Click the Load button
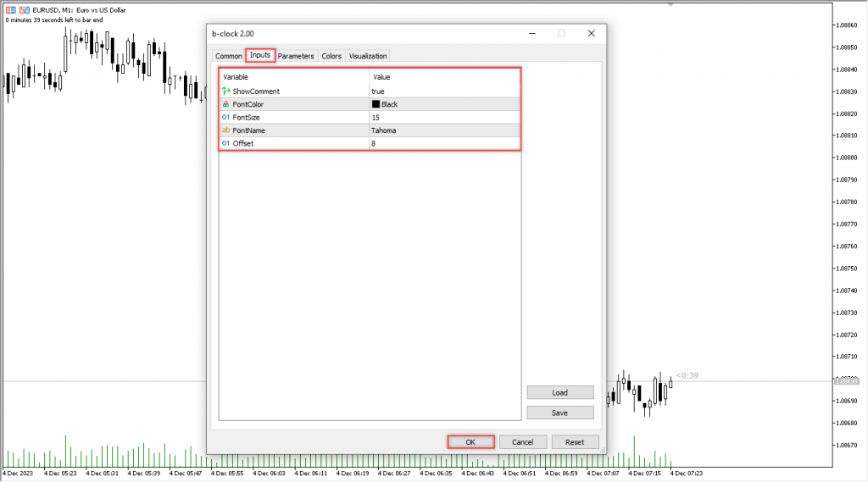 [x=559, y=393]
